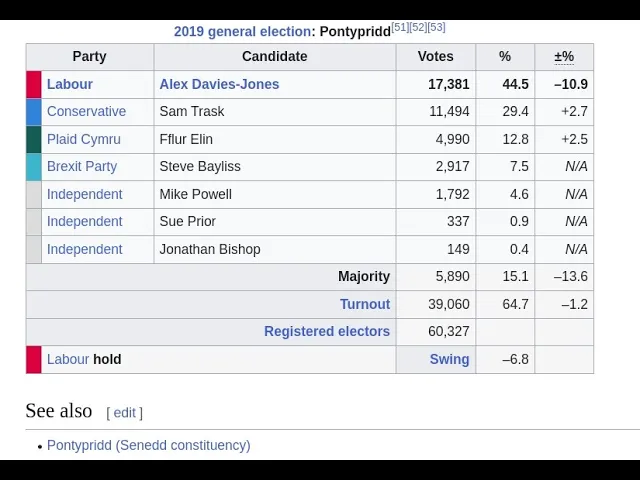Open the Brexit Party link

[82, 167]
